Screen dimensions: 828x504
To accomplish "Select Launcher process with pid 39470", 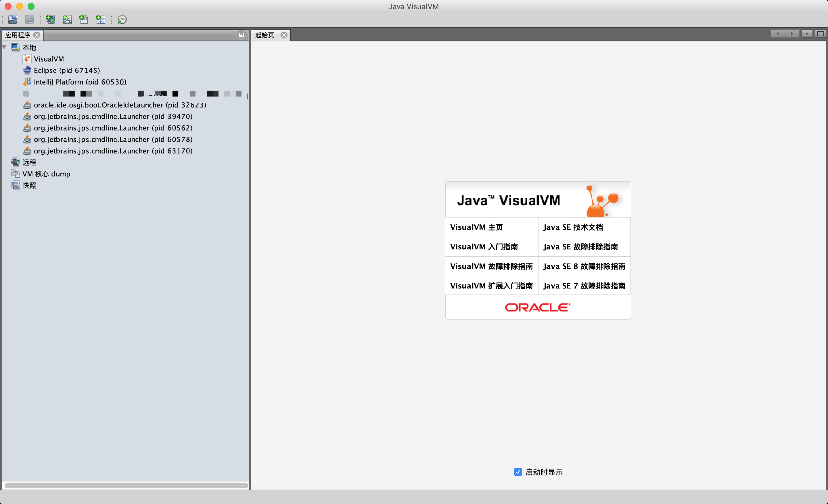I will (113, 116).
